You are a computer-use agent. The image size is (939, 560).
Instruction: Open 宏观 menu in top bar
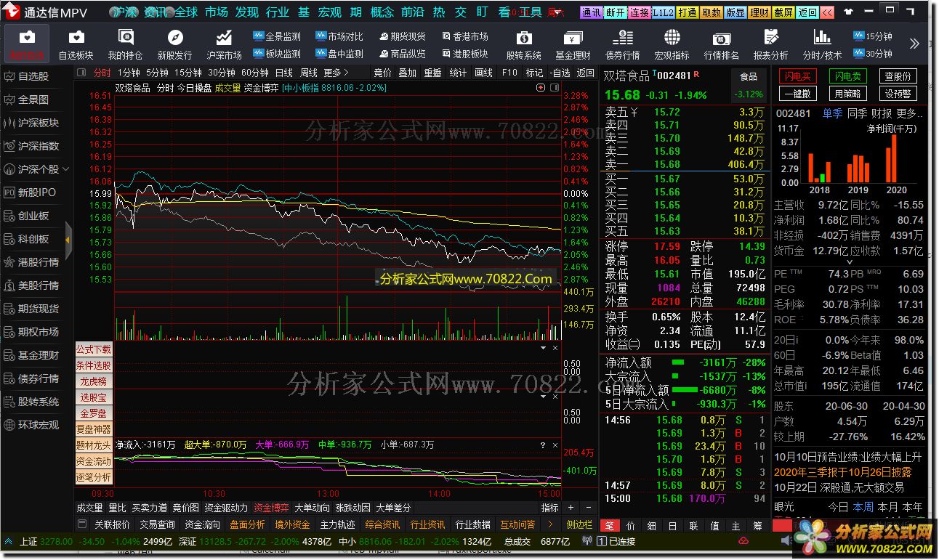[x=330, y=12]
